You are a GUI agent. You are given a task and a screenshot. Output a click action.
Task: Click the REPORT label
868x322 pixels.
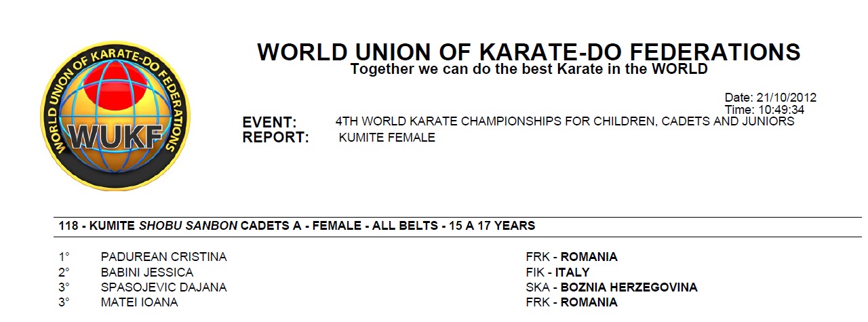point(275,138)
